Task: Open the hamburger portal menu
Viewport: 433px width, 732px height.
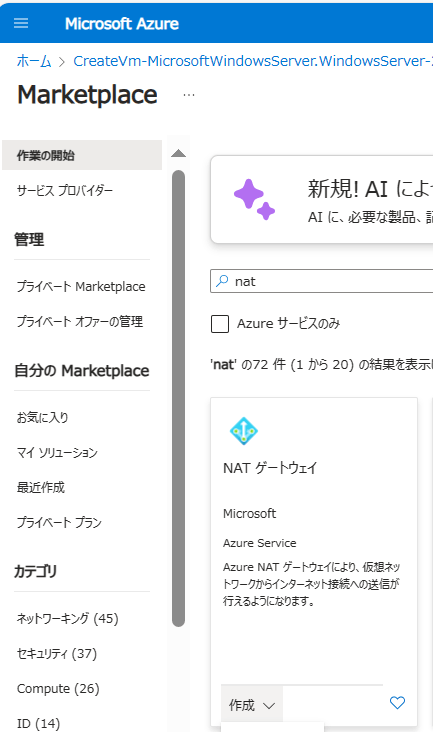Action: point(21,23)
